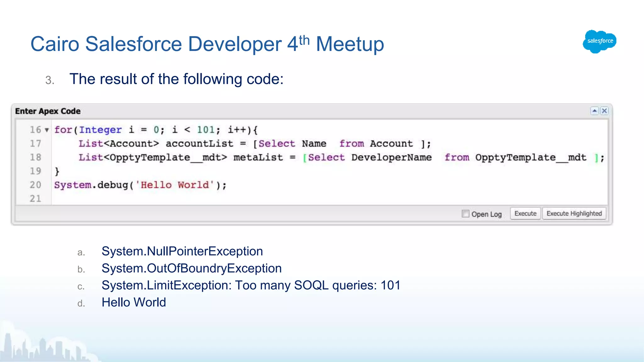The height and width of the screenshot is (362, 644).
Task: Click line number 17 in the gutter
Action: click(x=36, y=144)
